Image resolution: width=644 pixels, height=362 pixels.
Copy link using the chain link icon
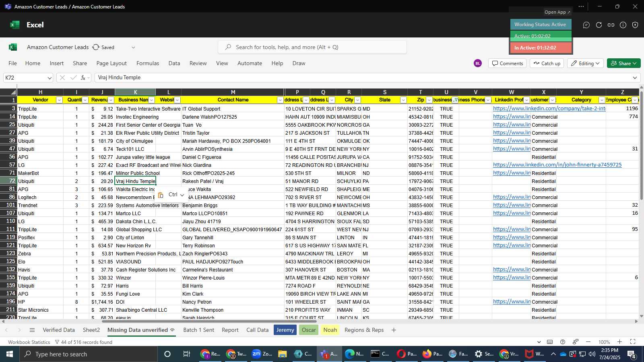[611, 25]
